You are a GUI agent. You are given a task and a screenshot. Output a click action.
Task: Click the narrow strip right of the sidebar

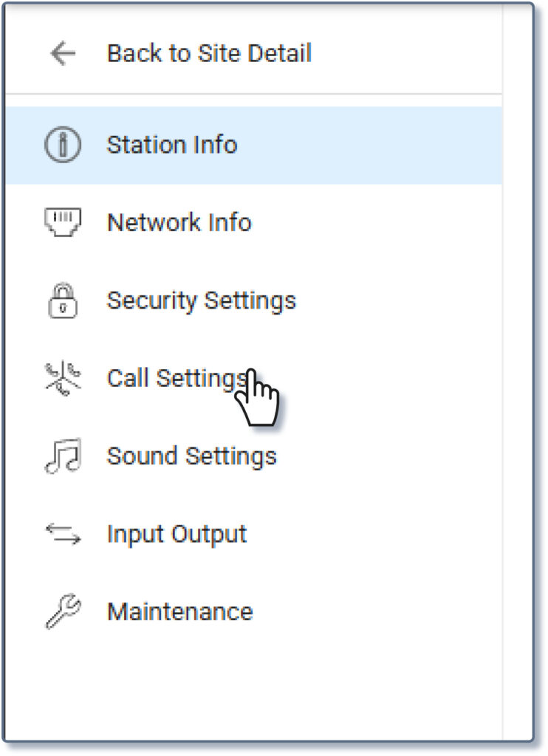517,369
